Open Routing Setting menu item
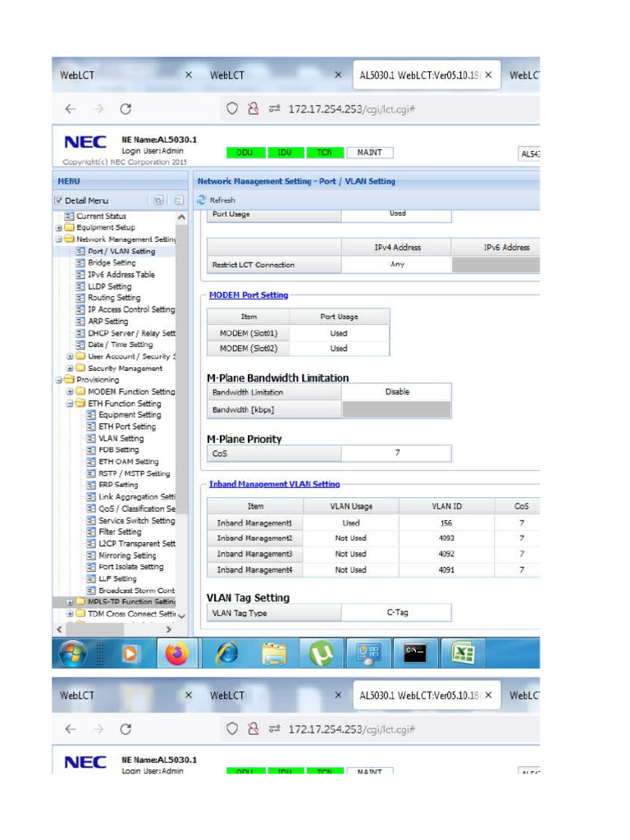Screen dimensions: 630x840 pos(114,298)
